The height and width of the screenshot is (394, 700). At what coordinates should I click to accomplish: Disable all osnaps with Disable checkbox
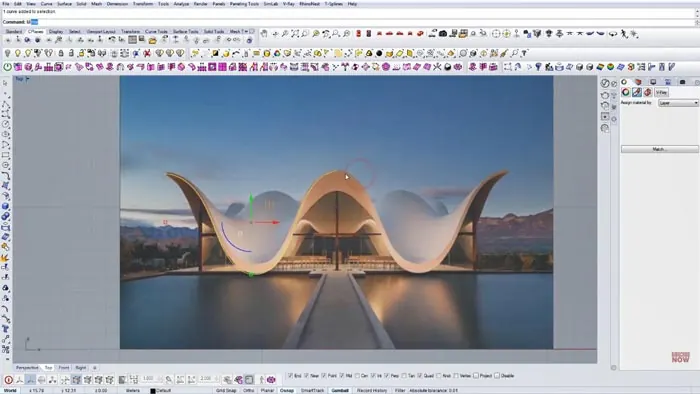(497, 376)
